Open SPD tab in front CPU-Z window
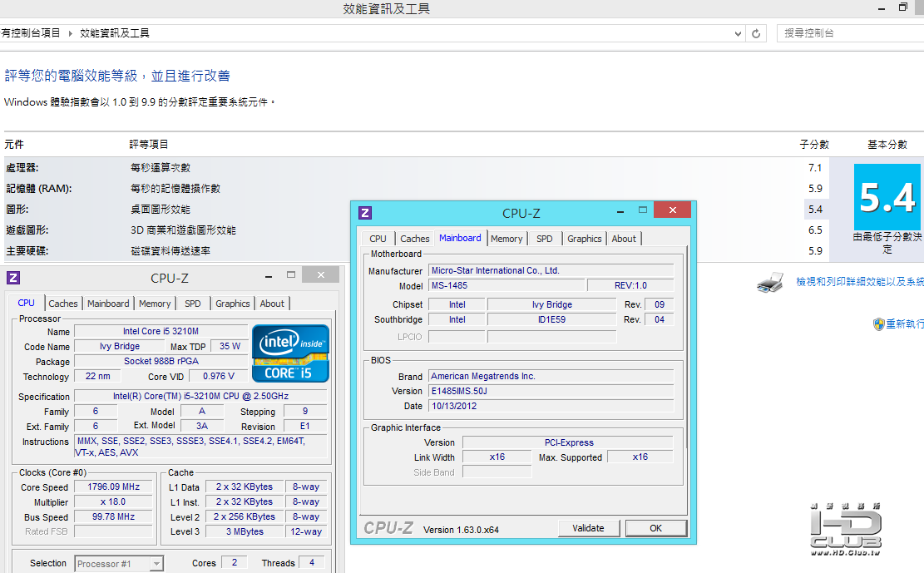The image size is (924, 573). (x=545, y=239)
